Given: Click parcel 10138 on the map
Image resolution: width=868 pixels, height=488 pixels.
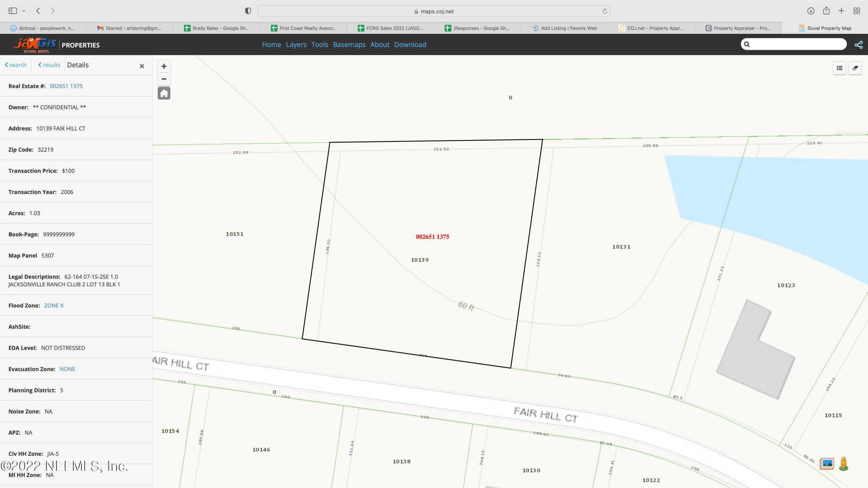Looking at the screenshot, I should click(x=401, y=461).
